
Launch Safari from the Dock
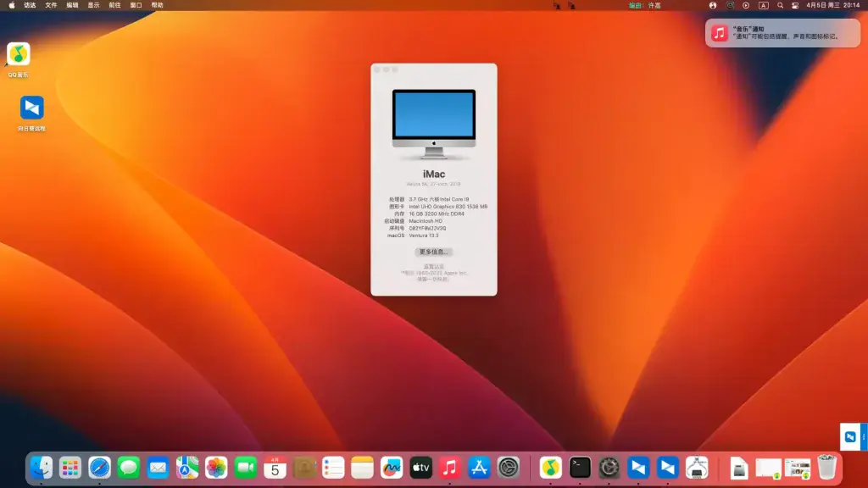pyautogui.click(x=100, y=468)
